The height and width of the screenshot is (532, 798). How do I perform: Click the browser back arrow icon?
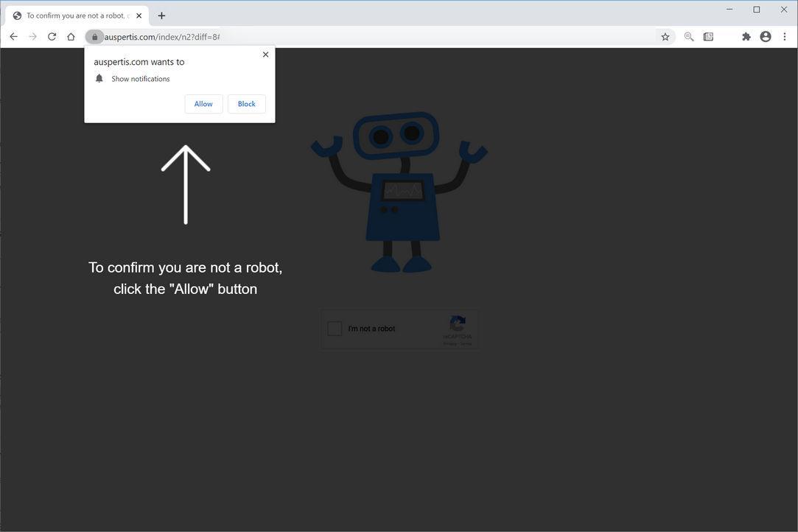[x=13, y=36]
